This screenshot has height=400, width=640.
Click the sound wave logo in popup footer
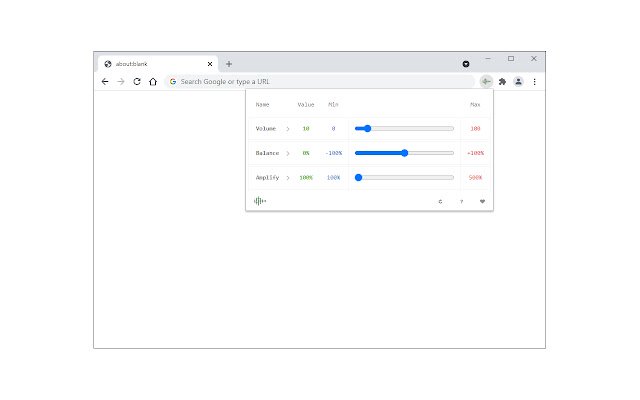click(260, 201)
